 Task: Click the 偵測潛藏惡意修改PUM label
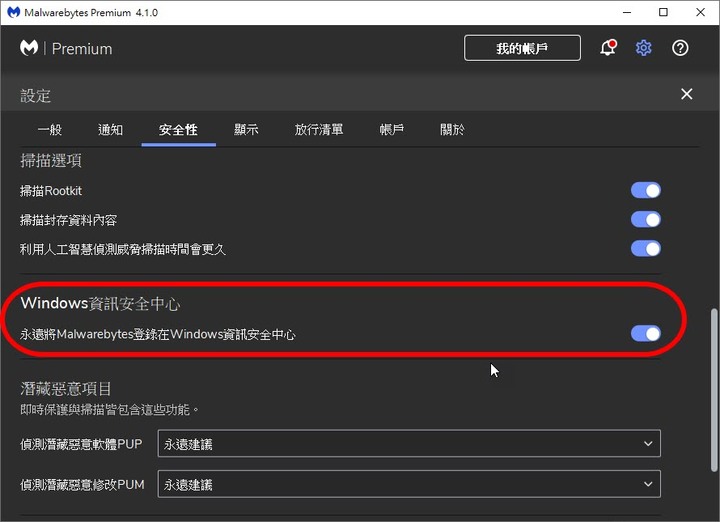click(82, 484)
